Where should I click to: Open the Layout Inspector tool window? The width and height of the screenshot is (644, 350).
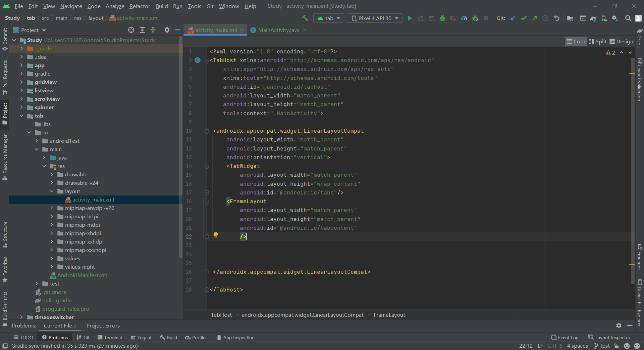[609, 338]
